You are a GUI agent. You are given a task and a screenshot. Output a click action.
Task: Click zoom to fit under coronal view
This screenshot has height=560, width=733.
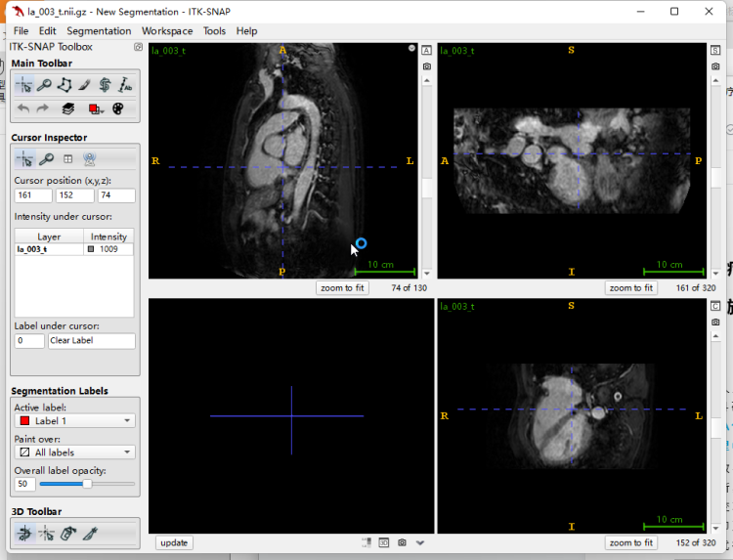pyautogui.click(x=631, y=542)
